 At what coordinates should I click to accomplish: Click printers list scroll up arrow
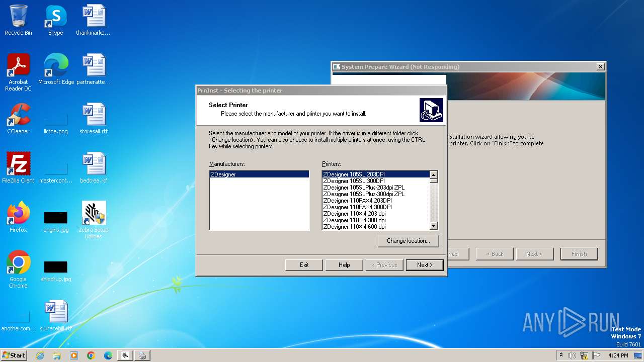[433, 174]
